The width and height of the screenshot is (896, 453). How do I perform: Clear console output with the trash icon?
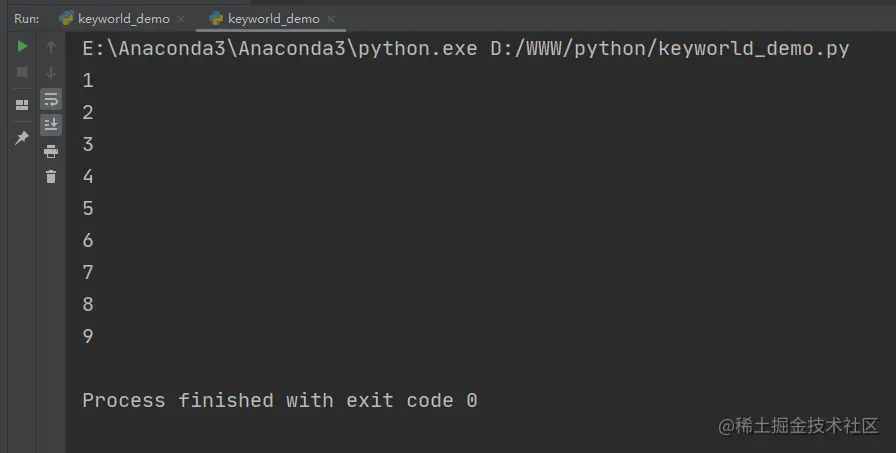[51, 177]
